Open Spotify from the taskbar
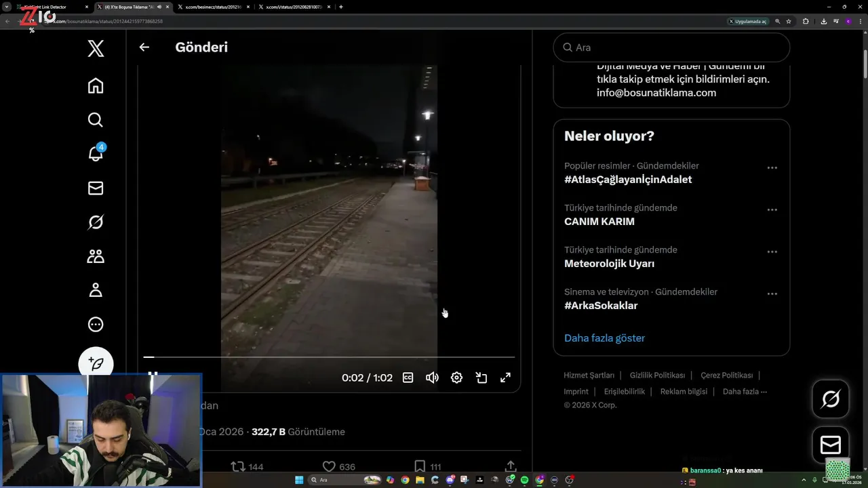The image size is (868, 488). 524,480
